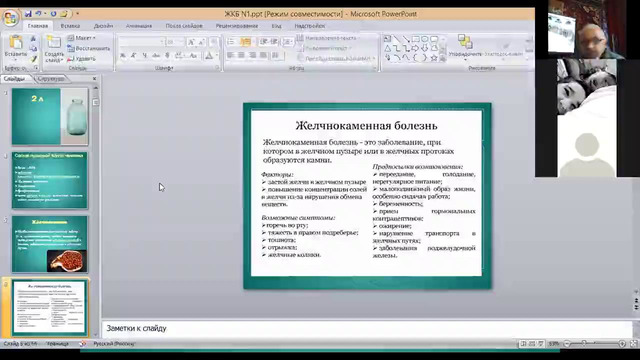Image resolution: width=640 pixels, height=360 pixels.
Task: Start slide show from status bar icon
Action: click(541, 344)
